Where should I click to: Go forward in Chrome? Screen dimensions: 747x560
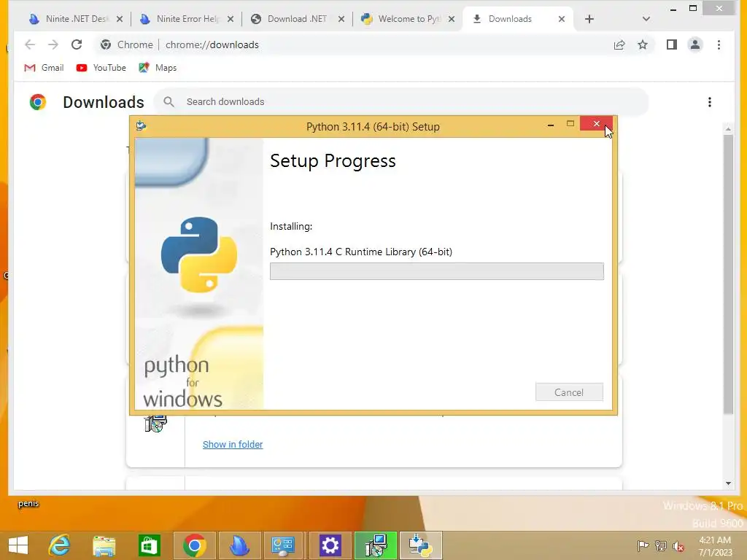point(53,44)
